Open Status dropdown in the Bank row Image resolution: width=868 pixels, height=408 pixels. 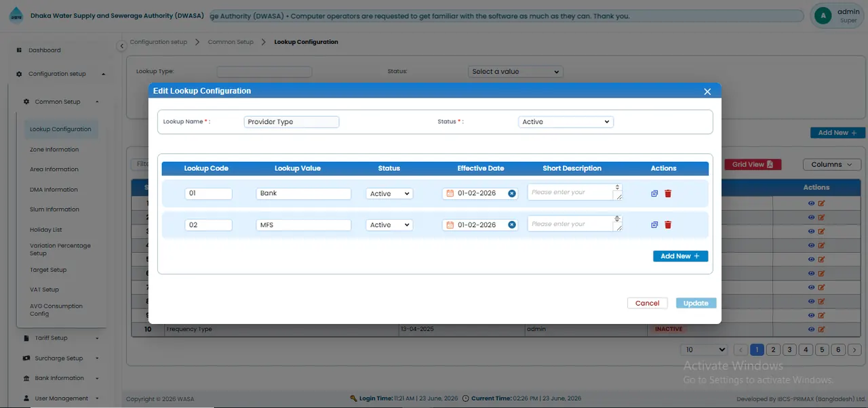(x=389, y=193)
